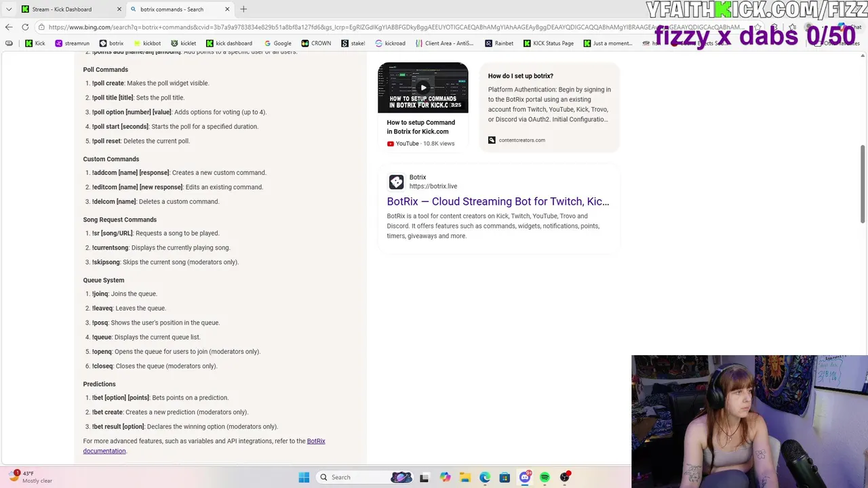Open the Windows Start menu

click(x=304, y=477)
